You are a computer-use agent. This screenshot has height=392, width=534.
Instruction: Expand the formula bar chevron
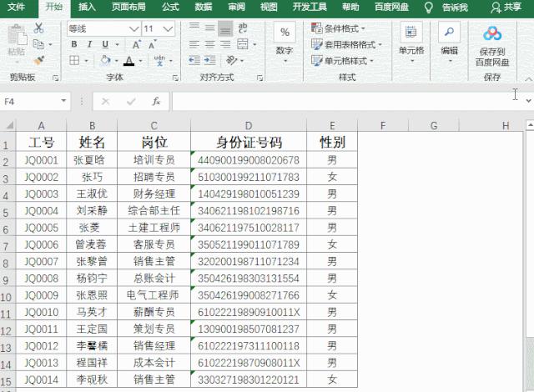(x=528, y=101)
